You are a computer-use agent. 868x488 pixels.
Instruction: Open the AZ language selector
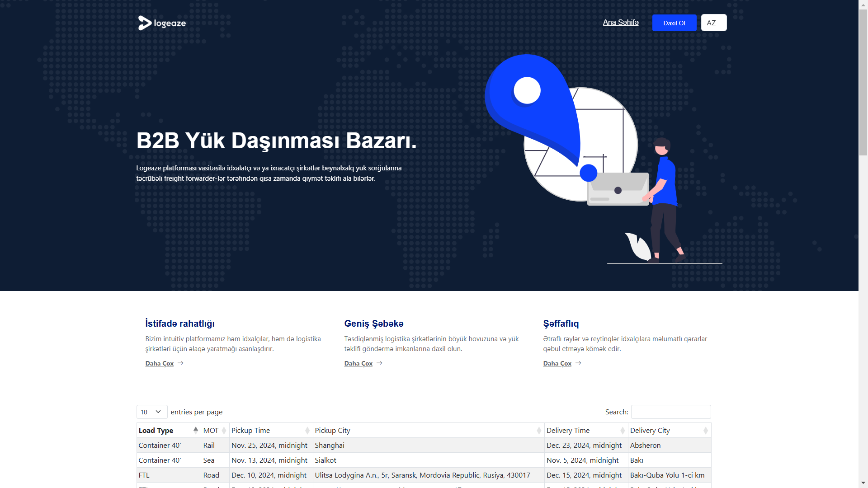pos(713,23)
